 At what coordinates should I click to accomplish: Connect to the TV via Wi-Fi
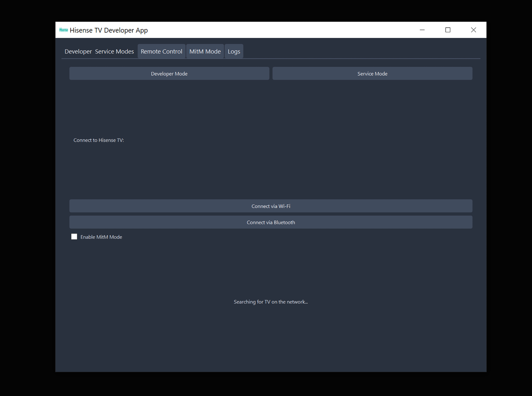271,206
